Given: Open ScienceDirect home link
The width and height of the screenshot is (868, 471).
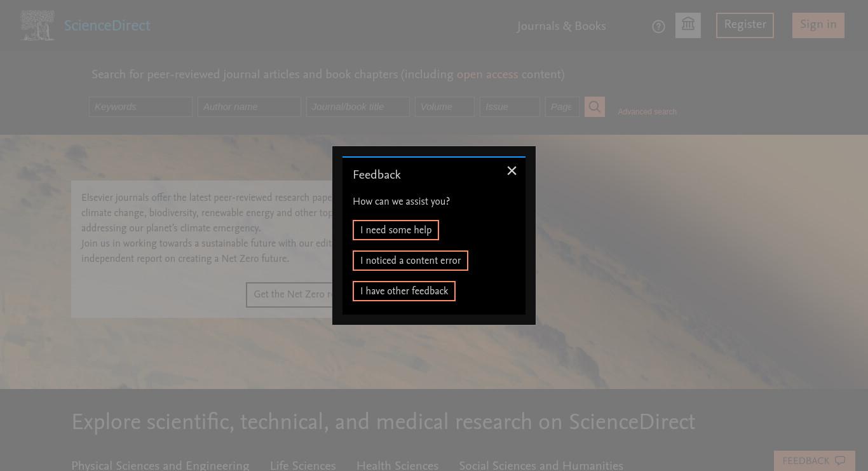Looking at the screenshot, I should point(107,26).
